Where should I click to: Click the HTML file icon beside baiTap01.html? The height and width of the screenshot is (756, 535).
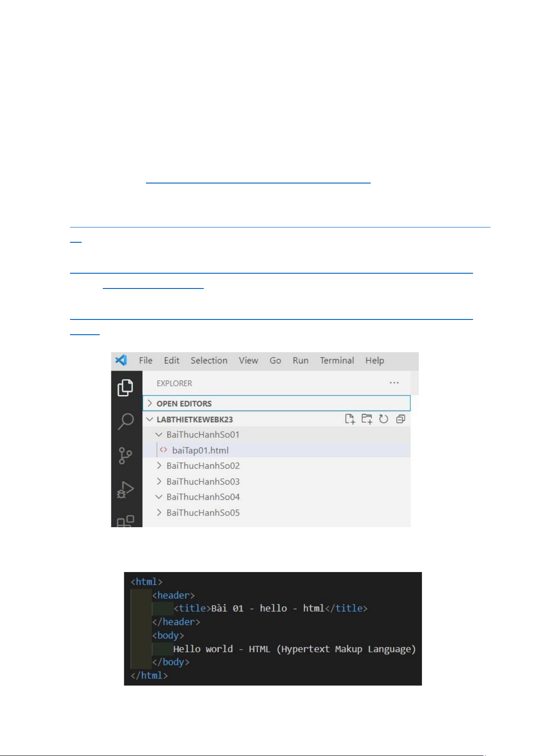point(163,450)
